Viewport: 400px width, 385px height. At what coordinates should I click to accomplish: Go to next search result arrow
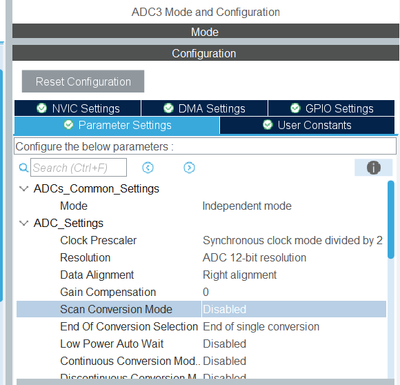(189, 168)
